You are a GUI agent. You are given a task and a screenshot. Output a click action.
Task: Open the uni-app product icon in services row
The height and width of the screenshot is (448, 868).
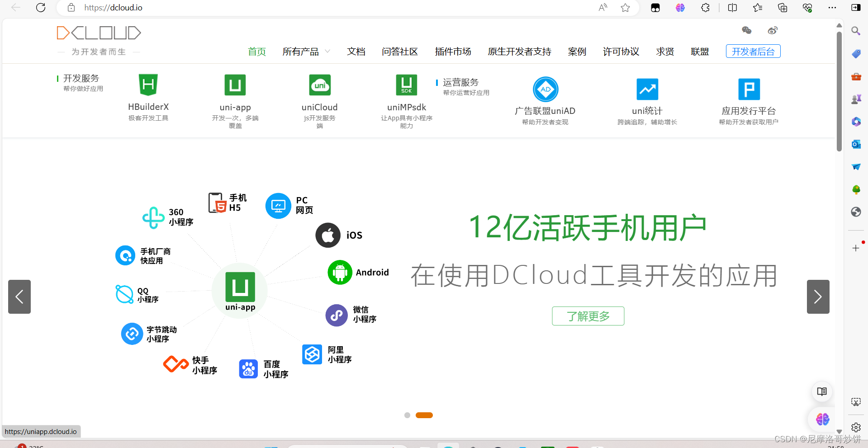click(235, 85)
